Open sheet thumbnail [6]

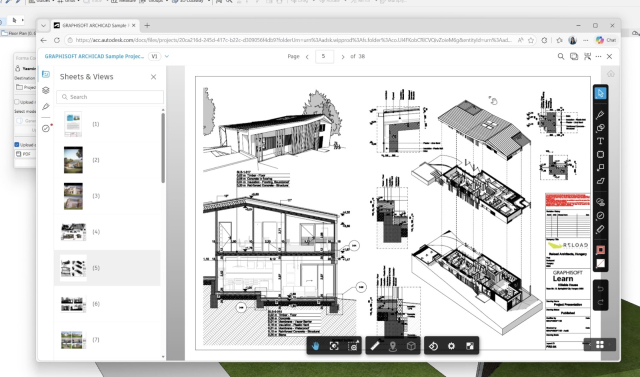73,304
